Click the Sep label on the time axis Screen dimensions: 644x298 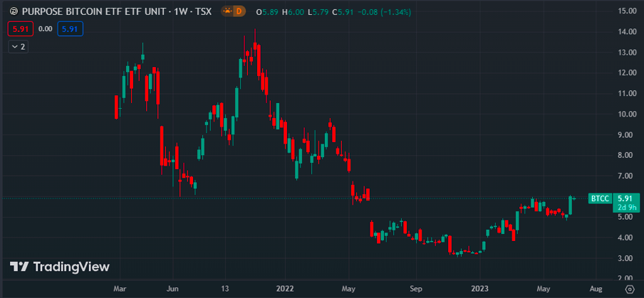[x=416, y=289]
